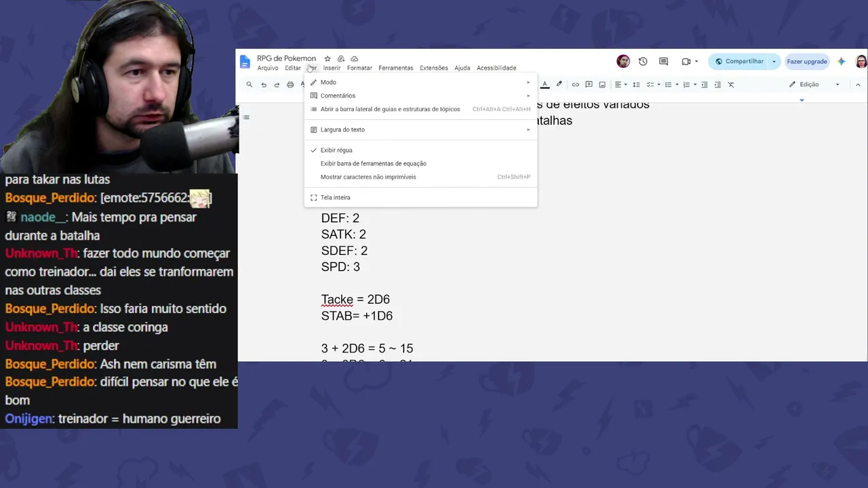Click the RPG de Pokemon title field
This screenshot has width=868, height=488.
pos(286,58)
